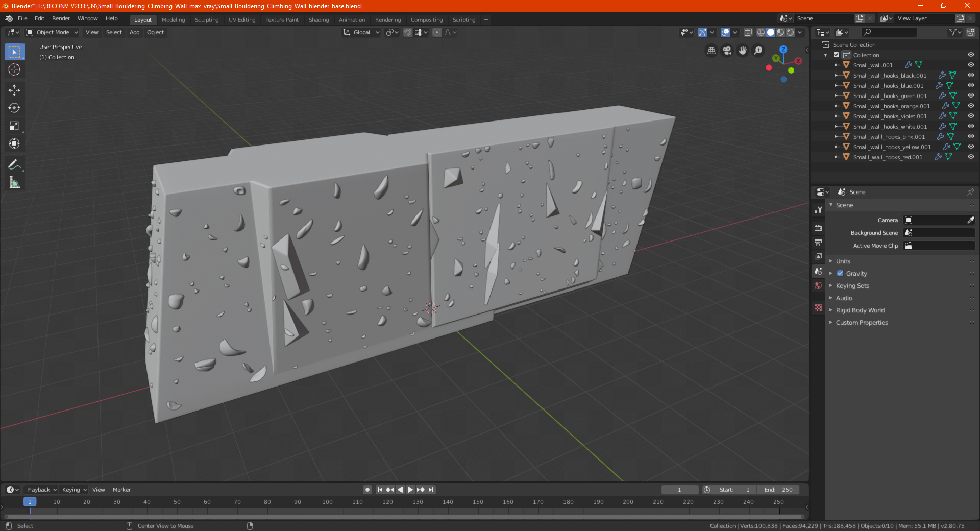Open the World properties tab

[818, 285]
